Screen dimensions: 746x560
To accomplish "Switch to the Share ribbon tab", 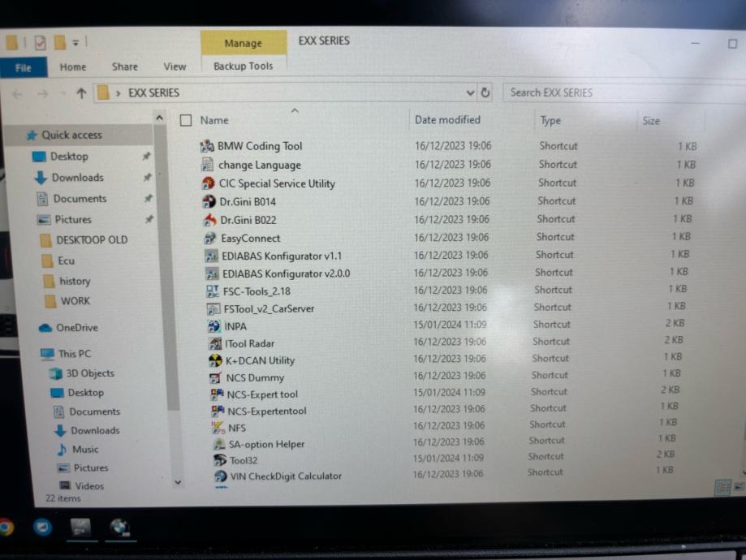I will click(125, 67).
